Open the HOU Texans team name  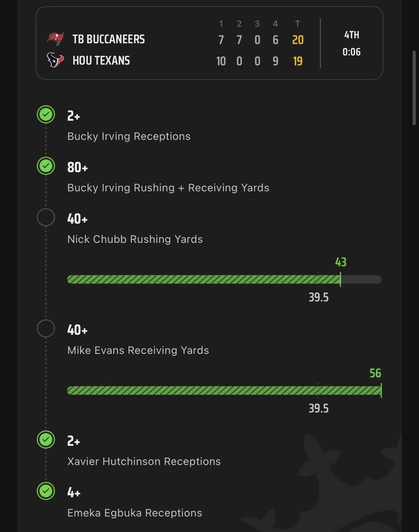[x=101, y=60]
